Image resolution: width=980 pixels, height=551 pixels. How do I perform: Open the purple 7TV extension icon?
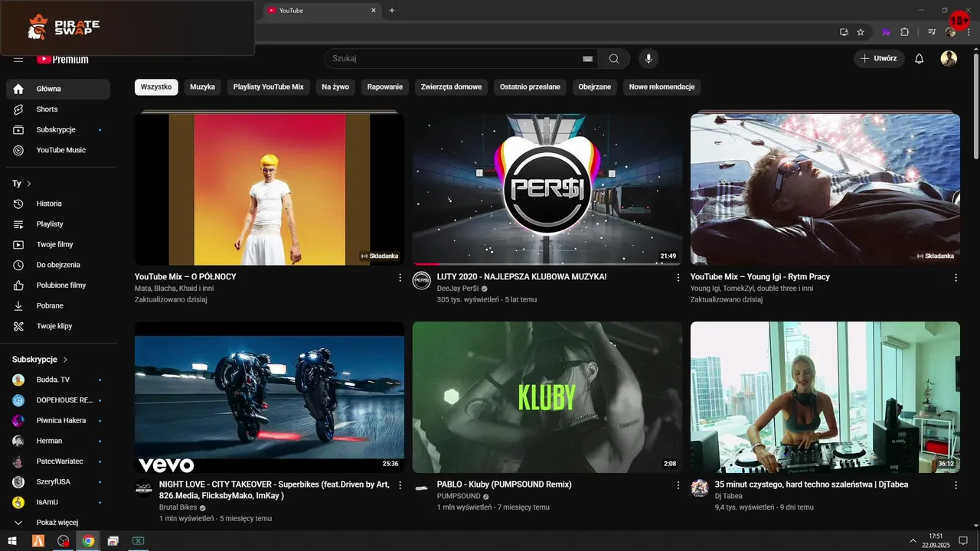(x=887, y=32)
